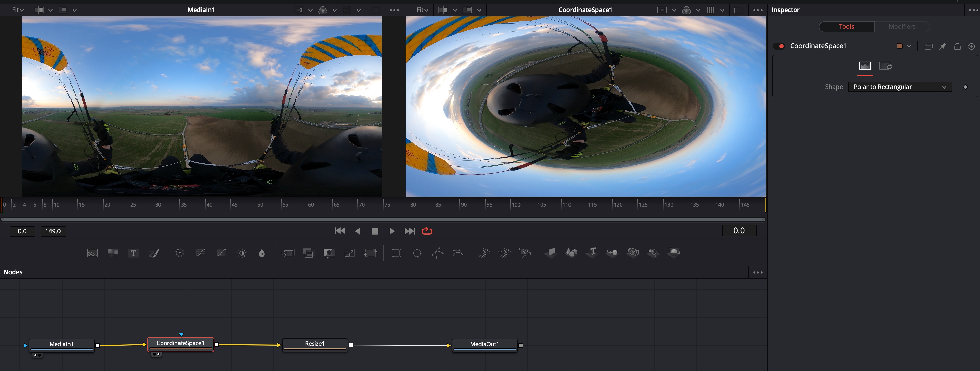Add a Matte Control tool
Screen dimensions: 980x371
click(329, 253)
